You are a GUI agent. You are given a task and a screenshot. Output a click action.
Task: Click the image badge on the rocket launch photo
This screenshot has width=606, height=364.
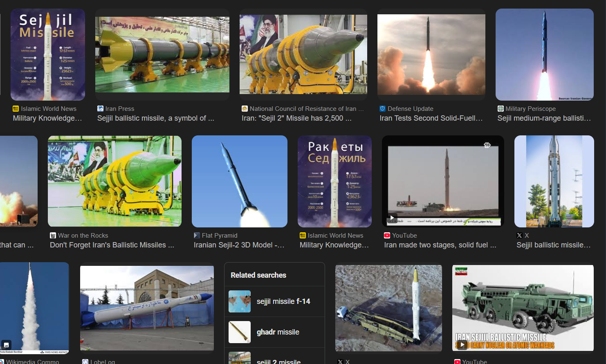pyautogui.click(x=6, y=345)
